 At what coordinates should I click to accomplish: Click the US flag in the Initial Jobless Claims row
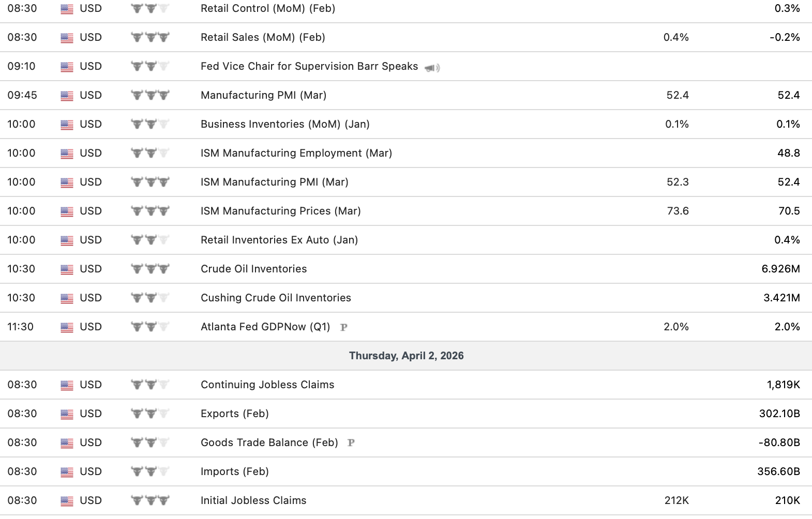(x=67, y=501)
